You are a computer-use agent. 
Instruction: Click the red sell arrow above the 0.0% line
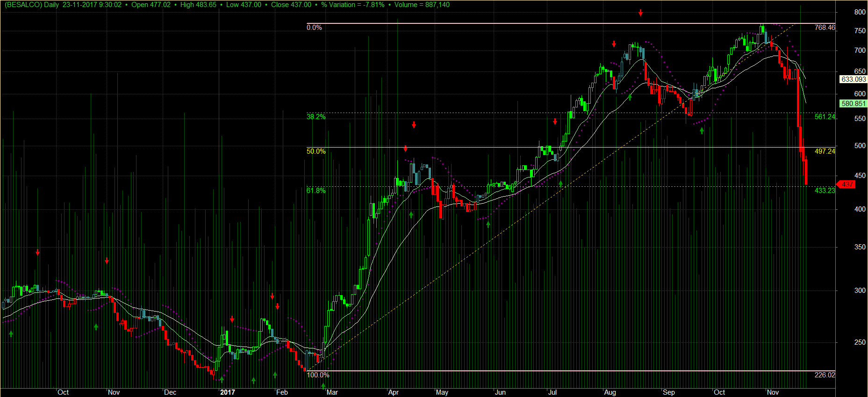pyautogui.click(x=640, y=13)
